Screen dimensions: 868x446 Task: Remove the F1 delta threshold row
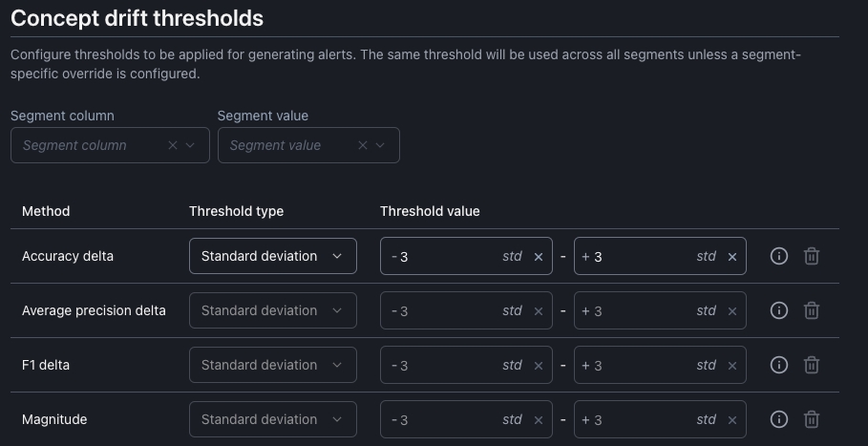pyautogui.click(x=811, y=365)
